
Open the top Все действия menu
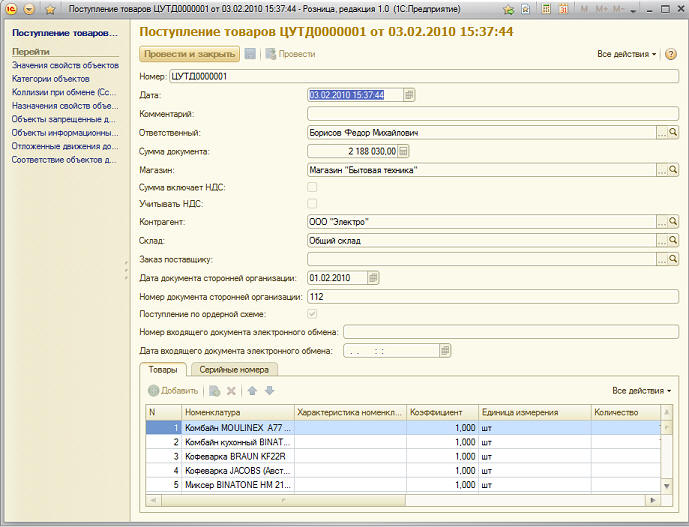(626, 54)
